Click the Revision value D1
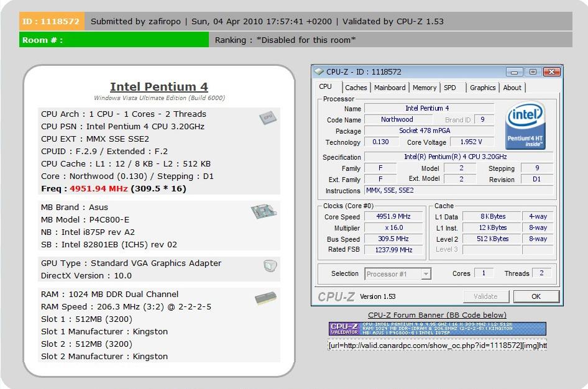This screenshot has width=588, height=389. tap(537, 179)
